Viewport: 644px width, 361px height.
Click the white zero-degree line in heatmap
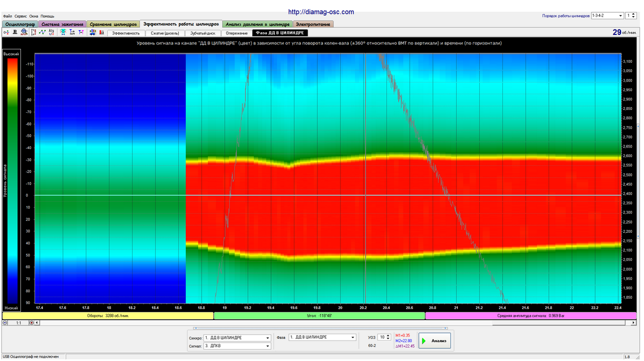point(328,195)
